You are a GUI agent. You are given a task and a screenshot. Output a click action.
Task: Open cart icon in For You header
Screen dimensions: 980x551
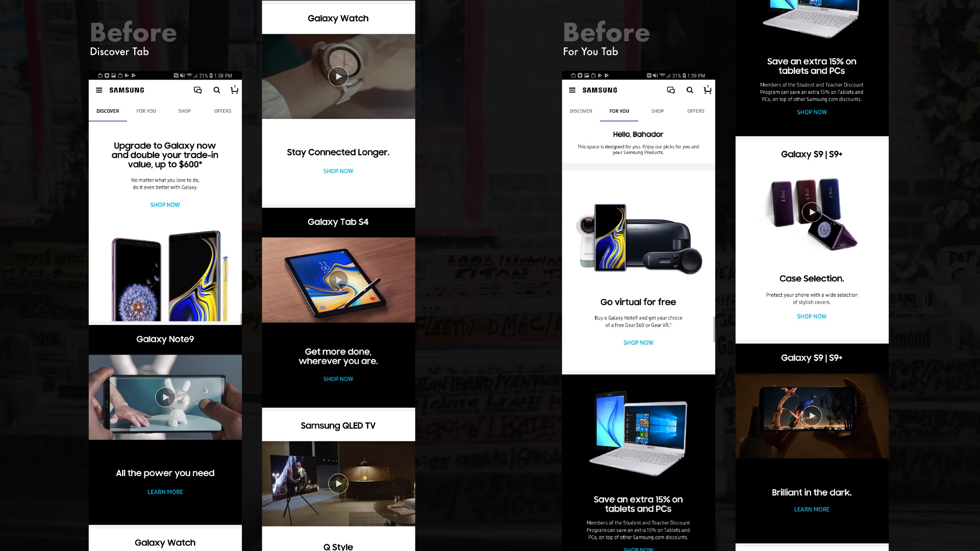707,90
